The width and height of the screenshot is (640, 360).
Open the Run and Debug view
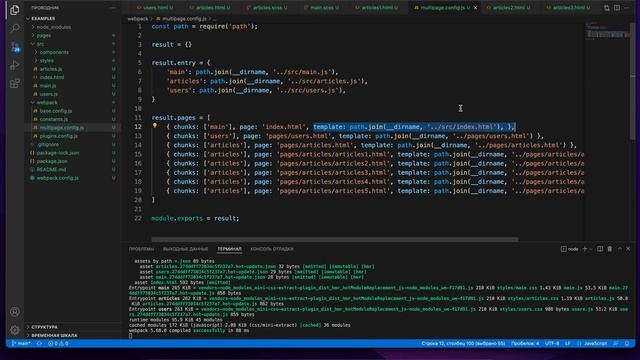coord(15,65)
